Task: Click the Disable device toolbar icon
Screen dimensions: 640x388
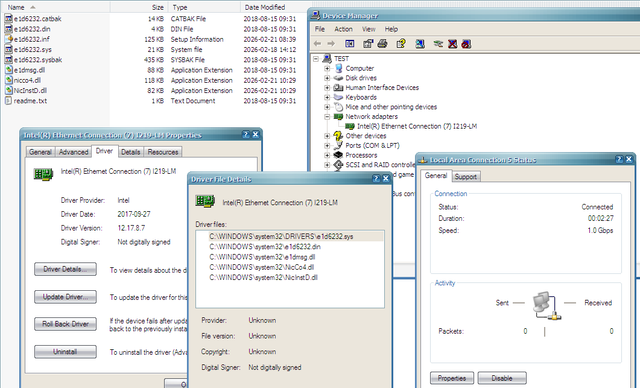Action: coord(466,43)
